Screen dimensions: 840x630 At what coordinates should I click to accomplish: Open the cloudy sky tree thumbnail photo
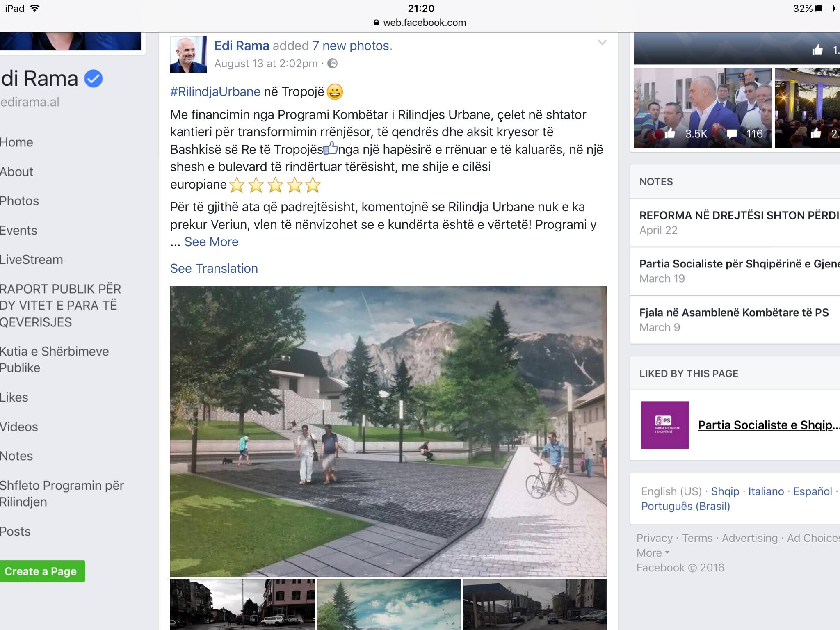(389, 604)
